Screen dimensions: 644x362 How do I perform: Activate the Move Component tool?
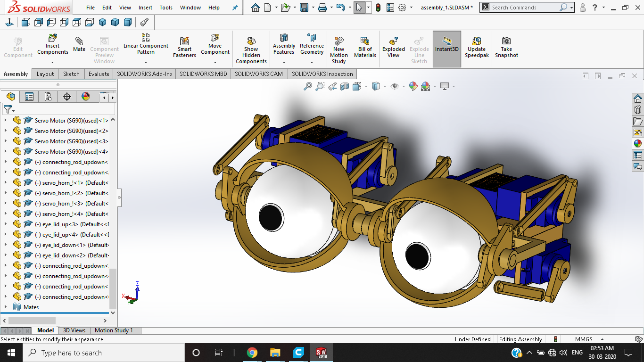[215, 45]
